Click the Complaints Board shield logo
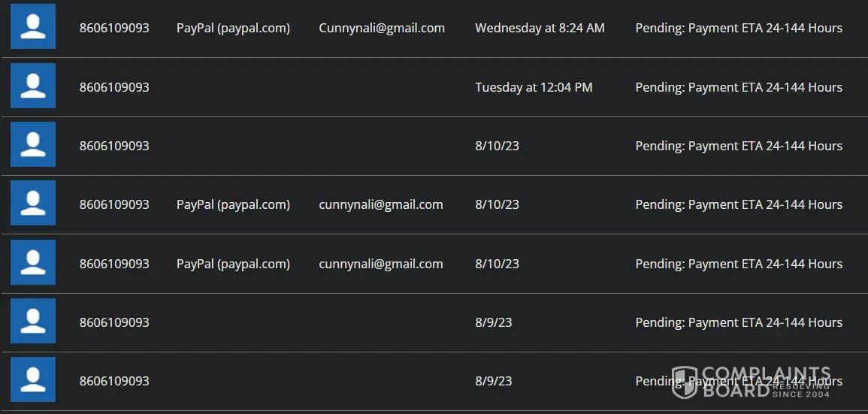 tap(684, 382)
